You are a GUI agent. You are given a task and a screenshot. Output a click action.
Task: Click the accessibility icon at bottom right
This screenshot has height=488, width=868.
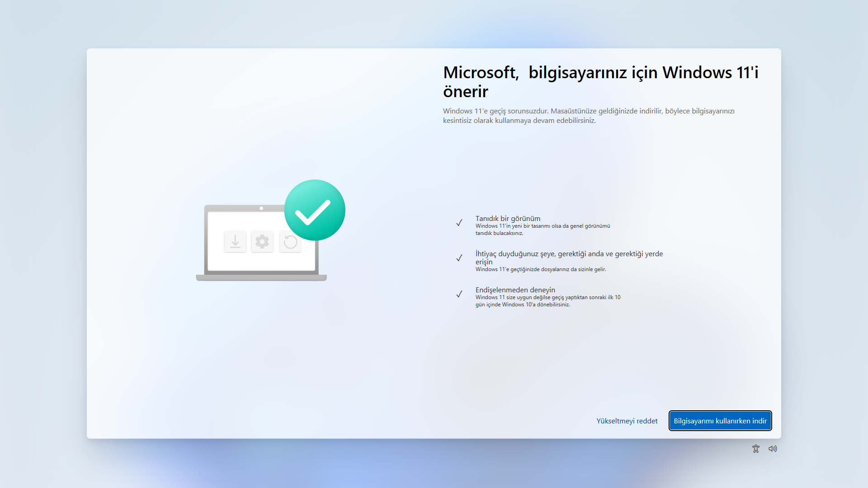755,449
